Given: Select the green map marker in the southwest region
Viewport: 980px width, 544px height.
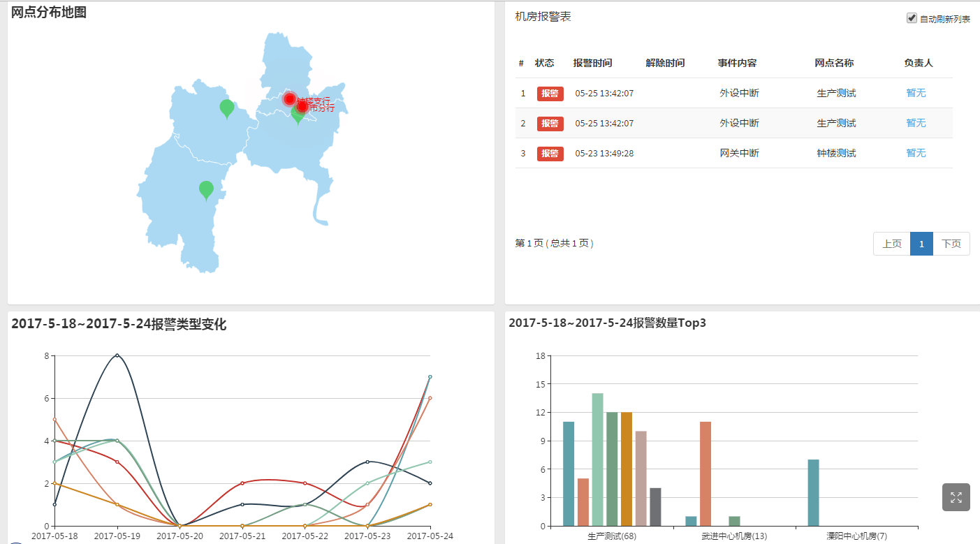Looking at the screenshot, I should 207,189.
